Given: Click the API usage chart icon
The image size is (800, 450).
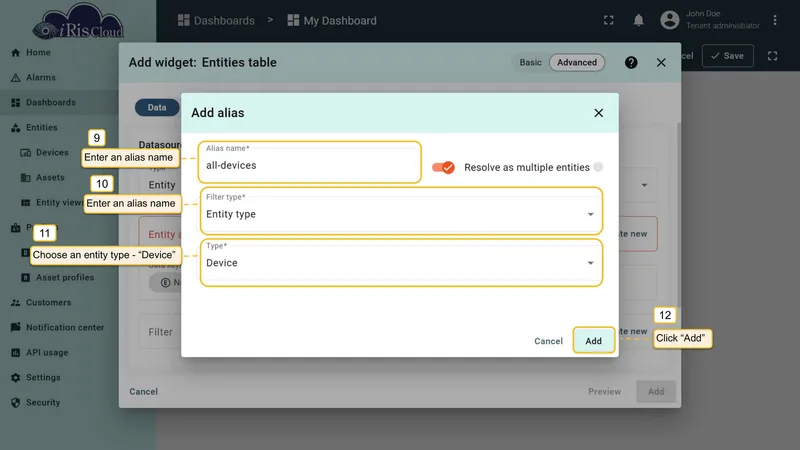Looking at the screenshot, I should pos(16,353).
